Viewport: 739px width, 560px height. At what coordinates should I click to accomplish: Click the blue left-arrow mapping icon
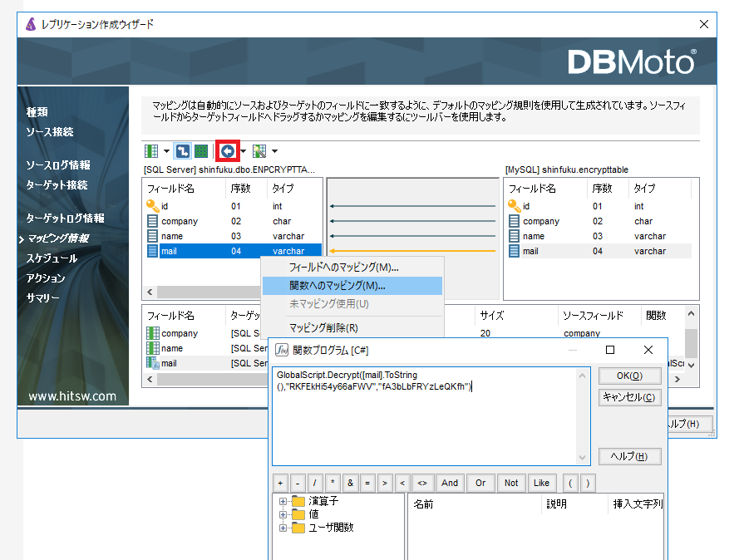click(x=228, y=151)
